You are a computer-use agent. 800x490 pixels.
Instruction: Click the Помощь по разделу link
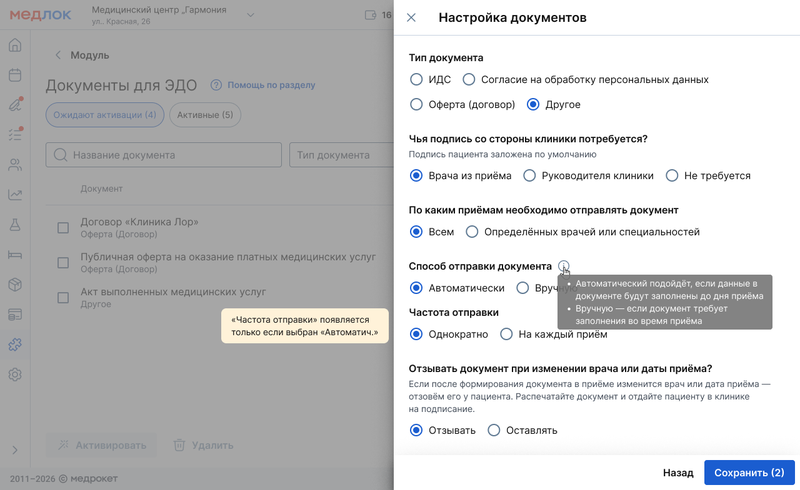tap(271, 85)
